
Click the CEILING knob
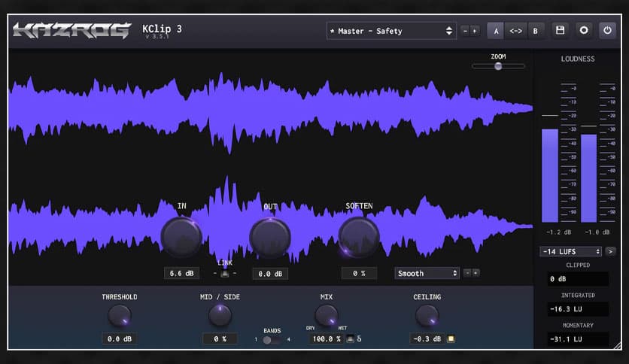(427, 316)
